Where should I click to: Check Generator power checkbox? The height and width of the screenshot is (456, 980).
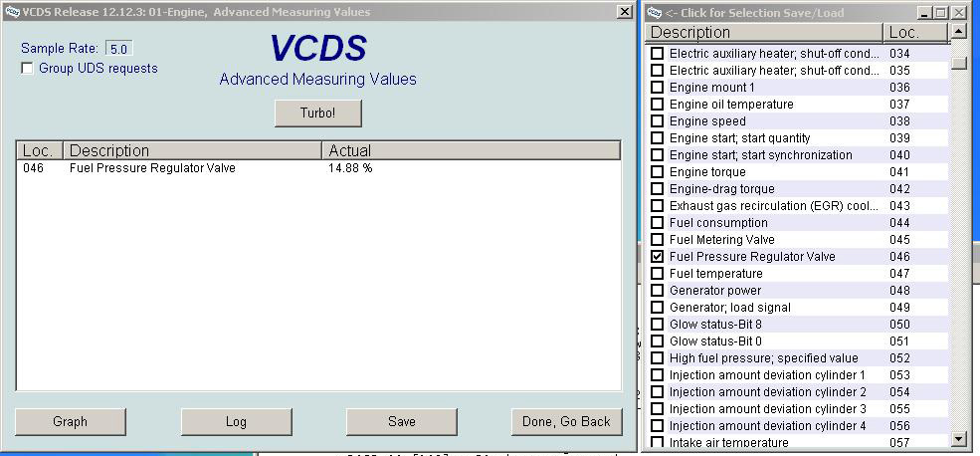click(x=657, y=290)
